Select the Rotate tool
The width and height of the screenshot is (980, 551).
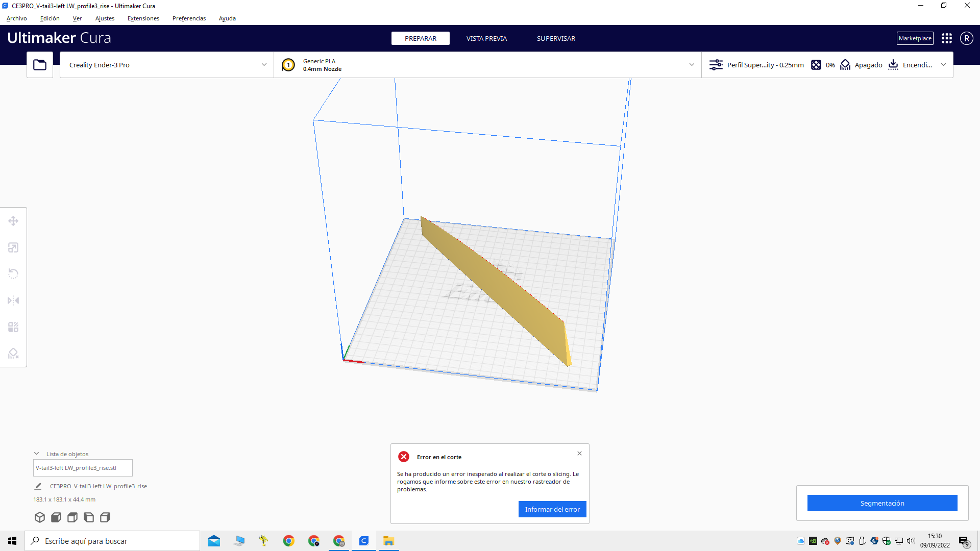click(x=13, y=273)
